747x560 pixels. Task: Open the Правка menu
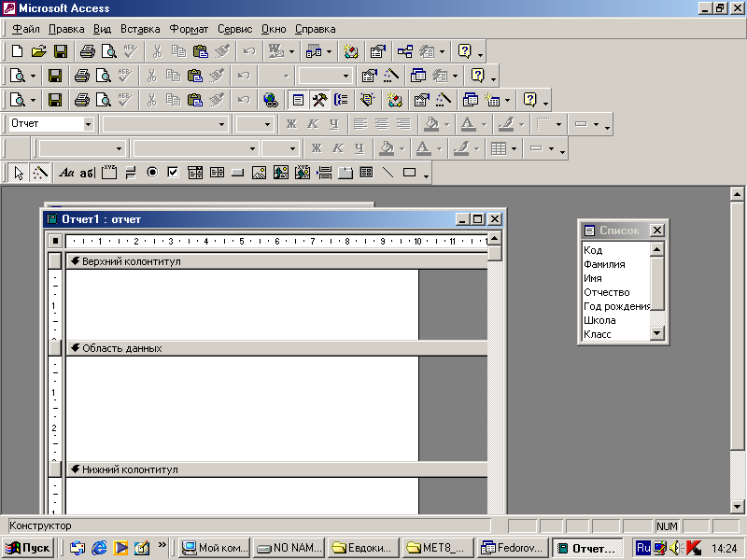pyautogui.click(x=66, y=29)
